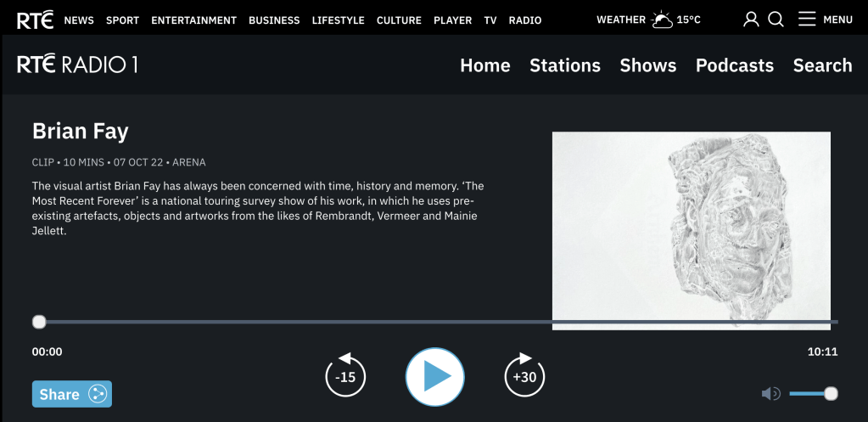
Task: Open the SPORT section in top bar
Action: click(x=122, y=20)
